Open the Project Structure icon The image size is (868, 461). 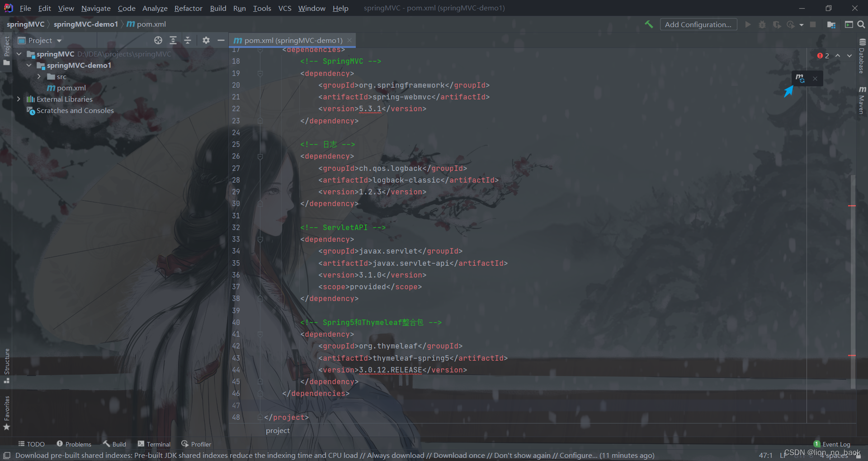pos(831,24)
